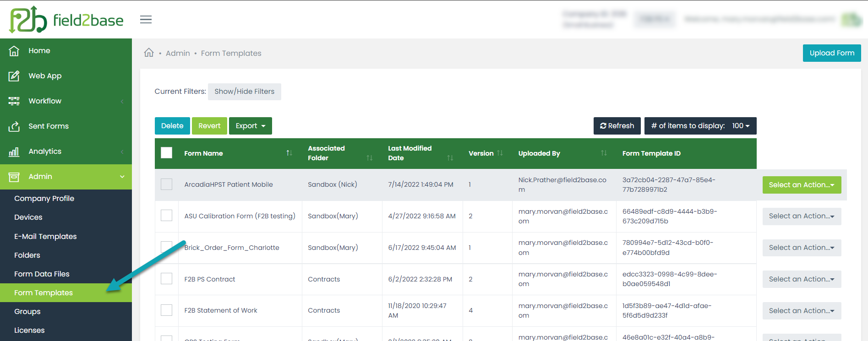Open Select an Action for Brick_Order_Form_Charlotte
This screenshot has width=868, height=341.
[802, 248]
